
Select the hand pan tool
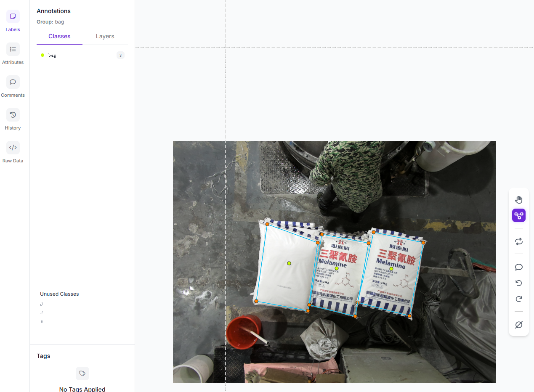point(519,200)
